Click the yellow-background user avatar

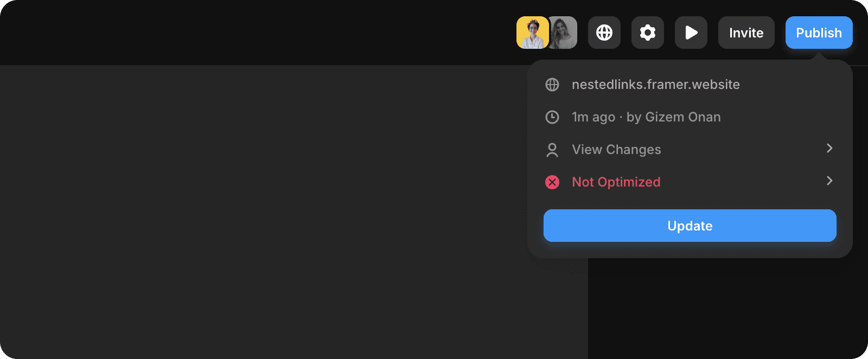[x=532, y=33]
